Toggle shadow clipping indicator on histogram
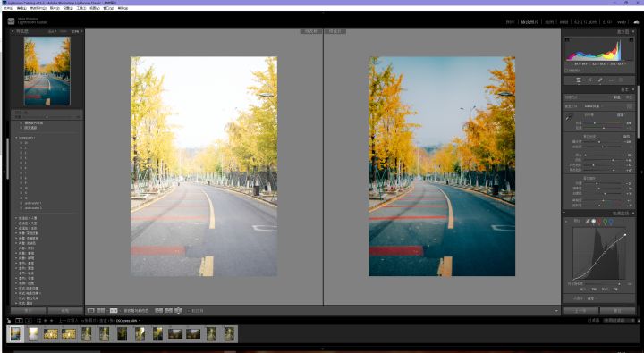Screen dimensions: 644x353 pos(567,40)
